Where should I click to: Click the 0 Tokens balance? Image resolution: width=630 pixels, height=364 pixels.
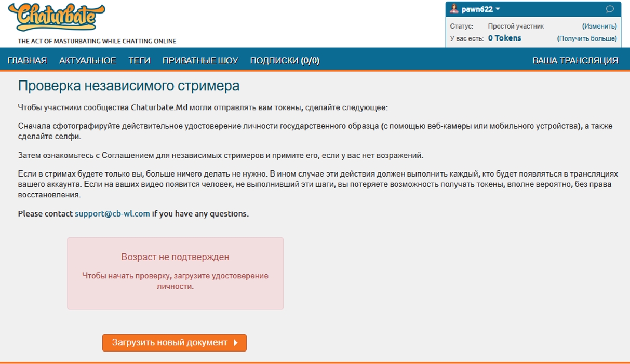click(504, 38)
